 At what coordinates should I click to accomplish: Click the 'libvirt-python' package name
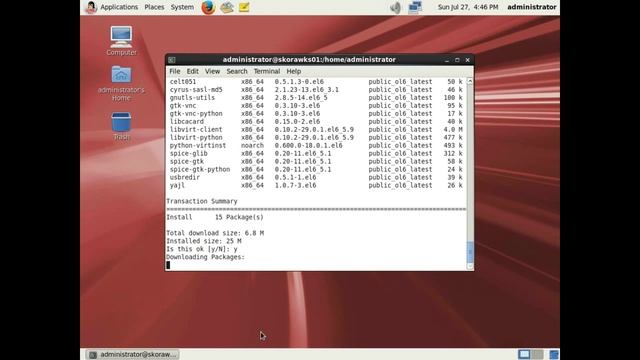pyautogui.click(x=196, y=138)
